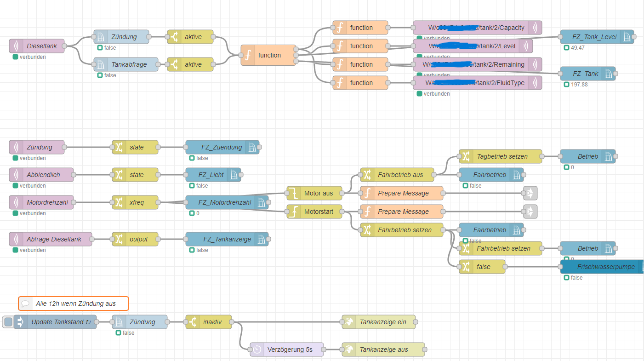
Task: Click the inaktiv switch node icon
Action: tap(193, 322)
